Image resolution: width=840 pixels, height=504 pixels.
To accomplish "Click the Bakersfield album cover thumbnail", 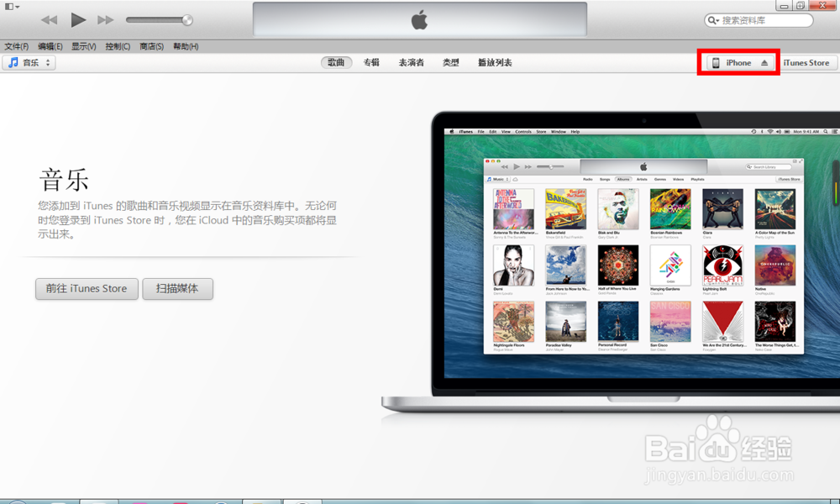I will click(x=565, y=209).
